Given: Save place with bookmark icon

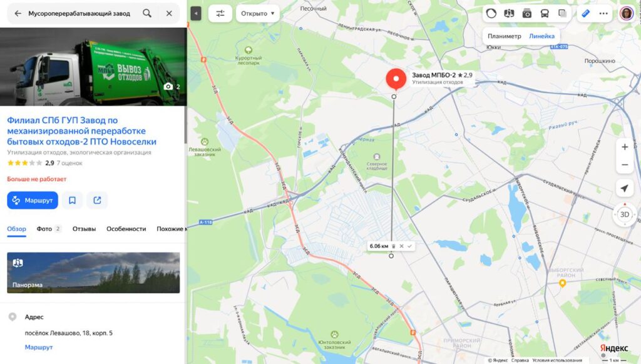Looking at the screenshot, I should tap(73, 200).
